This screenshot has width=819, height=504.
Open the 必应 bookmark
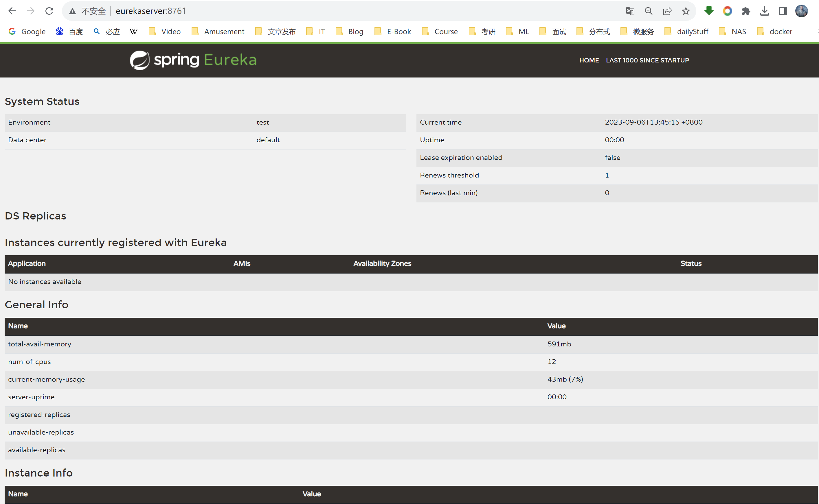point(106,31)
